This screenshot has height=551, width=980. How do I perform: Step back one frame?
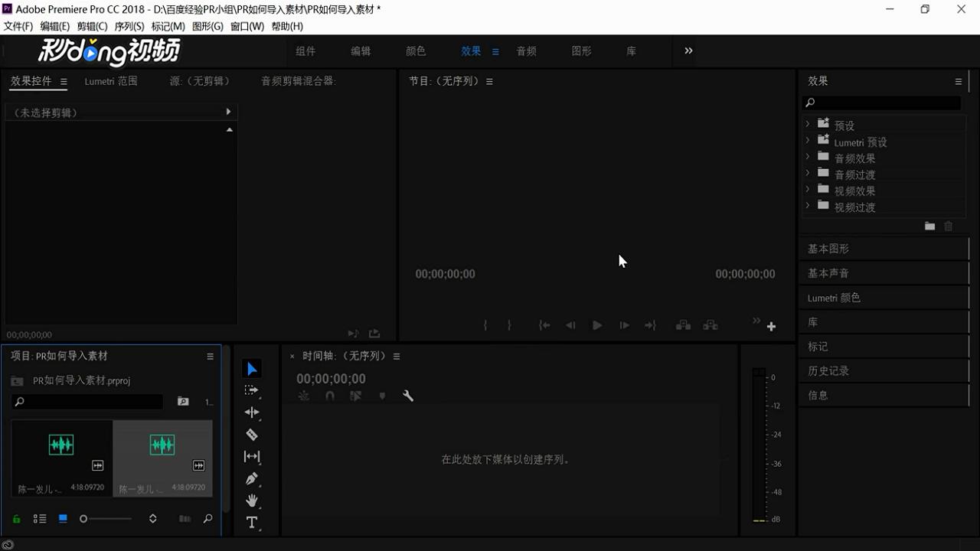[570, 325]
